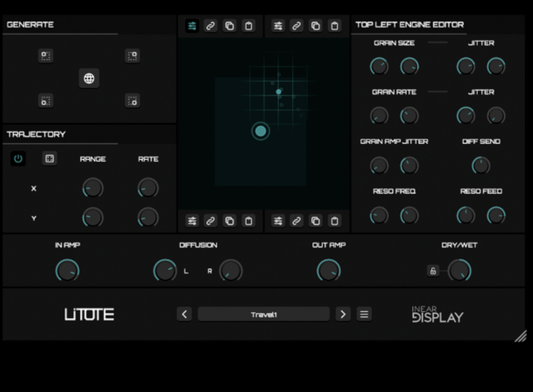Image resolution: width=533 pixels, height=392 pixels.
Task: Click the second Grain Rate knob
Action: (409, 115)
